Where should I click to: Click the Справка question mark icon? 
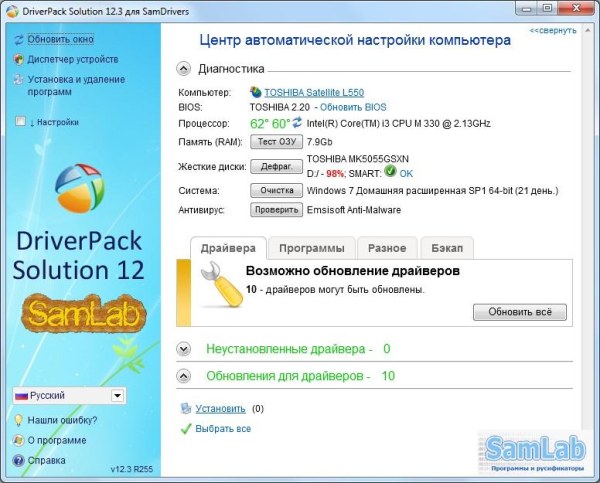tap(18, 460)
